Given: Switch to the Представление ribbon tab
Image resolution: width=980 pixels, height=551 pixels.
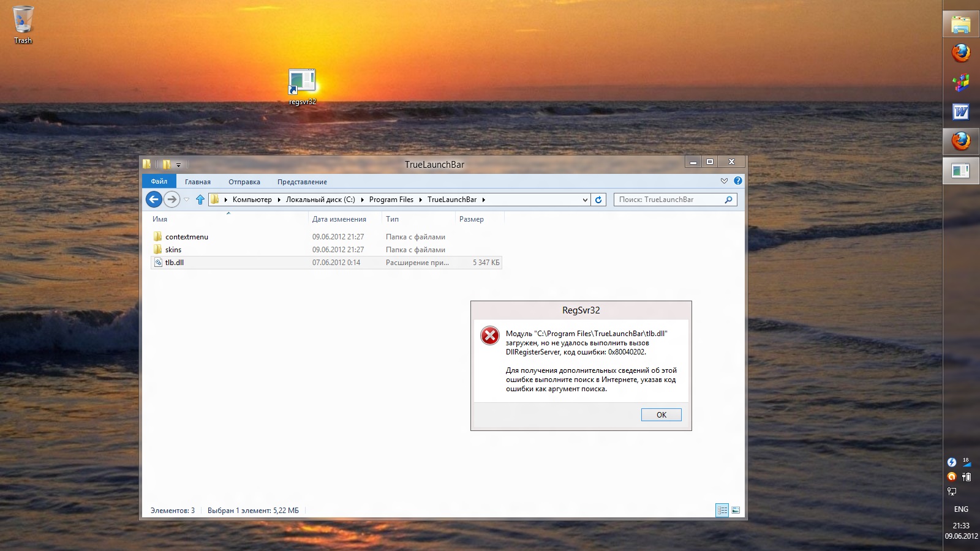Looking at the screenshot, I should tap(302, 182).
